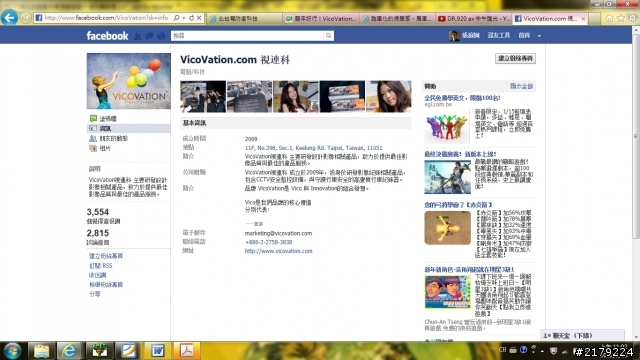This screenshot has height=360, width=640.
Task: Switch to the first browser tab
Action: click(244, 18)
